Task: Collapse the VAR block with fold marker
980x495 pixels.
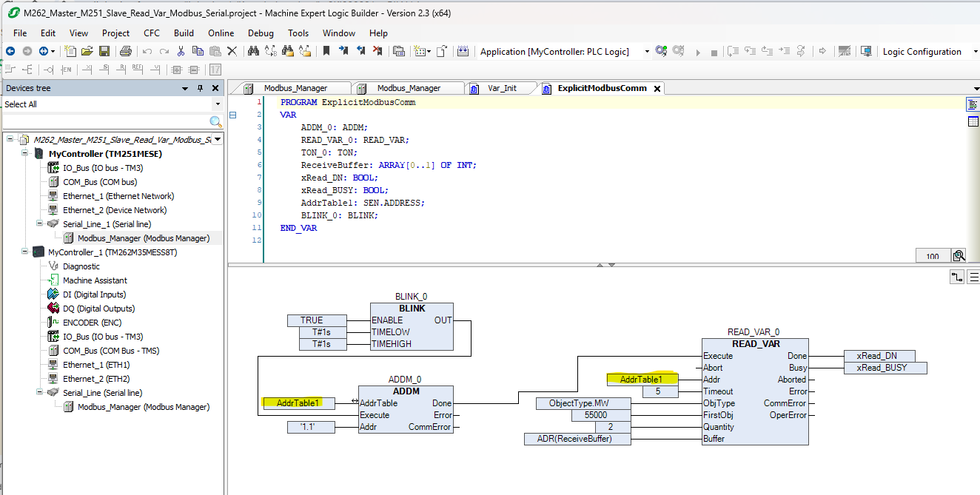Action: (232, 115)
